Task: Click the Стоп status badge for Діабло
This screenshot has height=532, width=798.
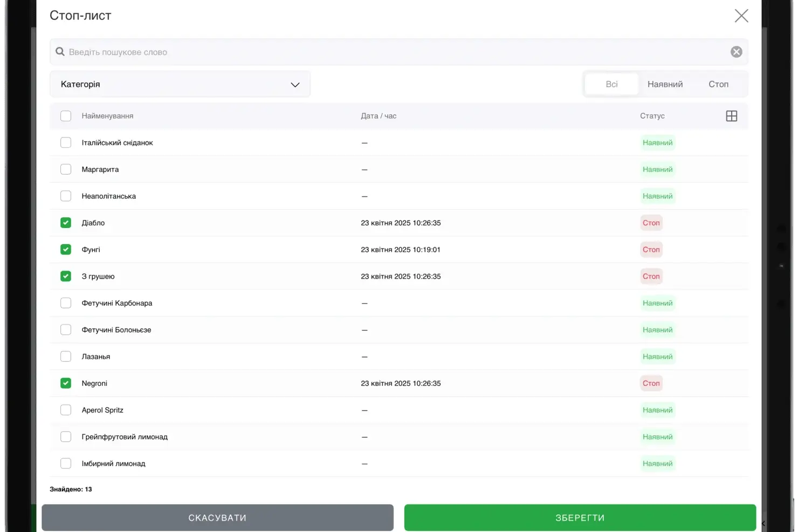Action: [651, 223]
